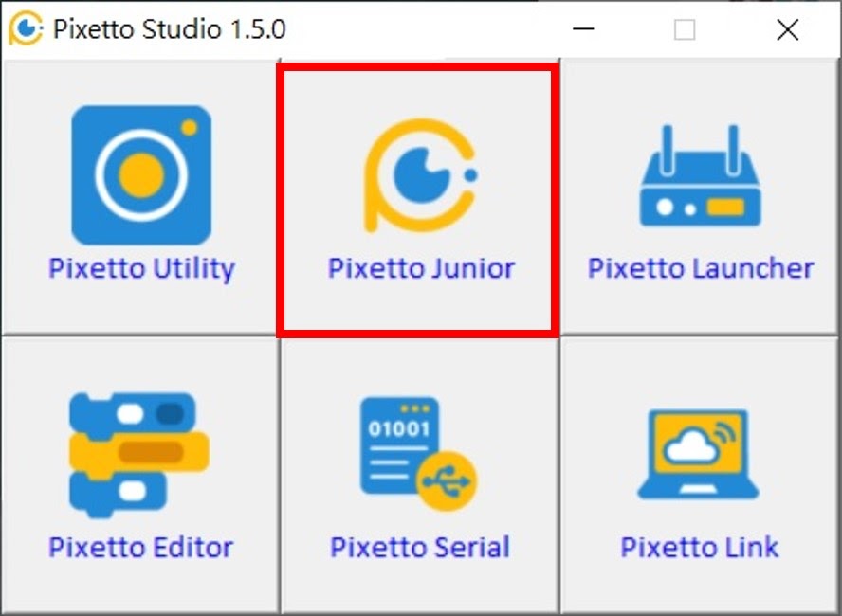
Task: Select the Pixetto Link label
Action: pos(699,548)
